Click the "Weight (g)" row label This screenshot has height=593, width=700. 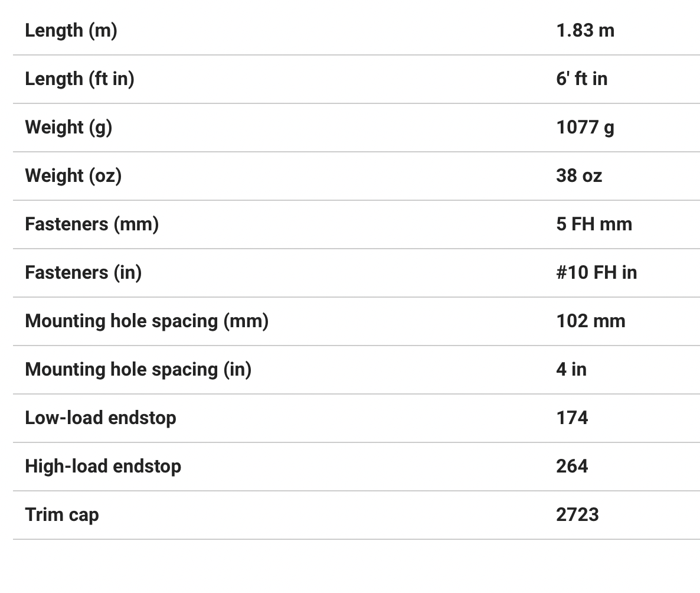point(68,127)
